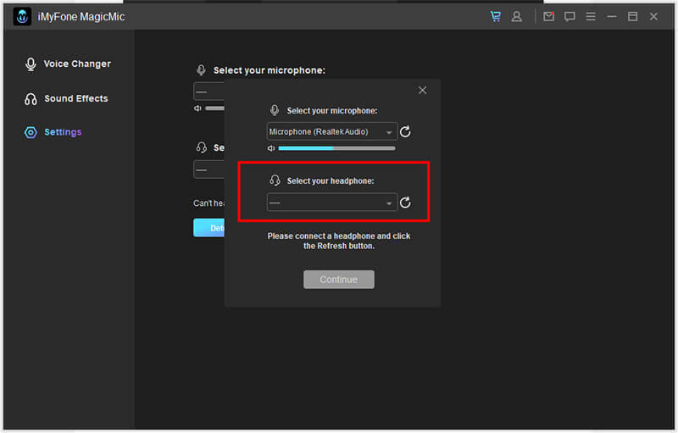Expand the Microphone (Realtek Audio) dropdown
This screenshot has width=678, height=433.
pyautogui.click(x=332, y=132)
